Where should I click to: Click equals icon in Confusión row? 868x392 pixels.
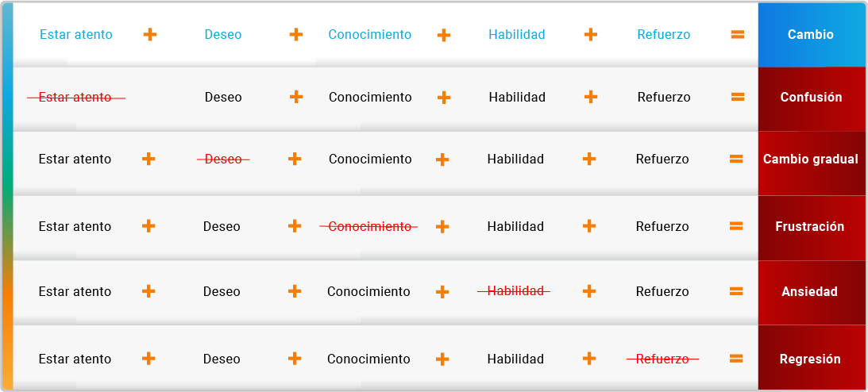[737, 97]
